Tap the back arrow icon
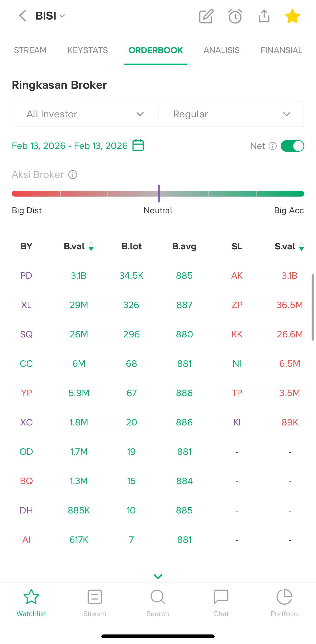316x644 pixels. pyautogui.click(x=23, y=16)
